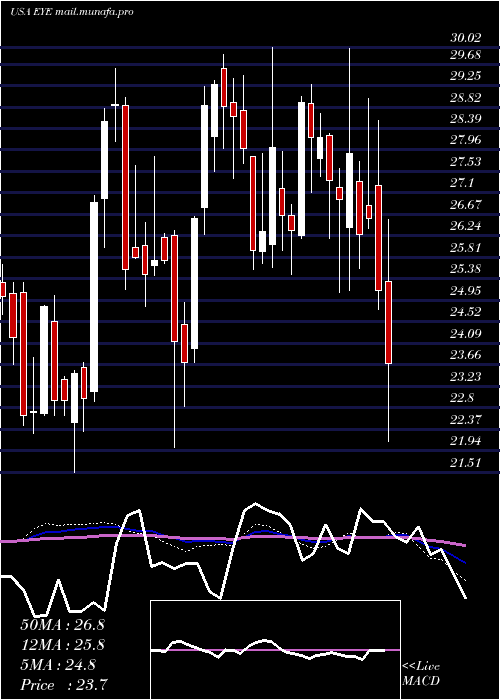Select the 26.67 price level
500x700 pixels.
pyautogui.click(x=466, y=204)
